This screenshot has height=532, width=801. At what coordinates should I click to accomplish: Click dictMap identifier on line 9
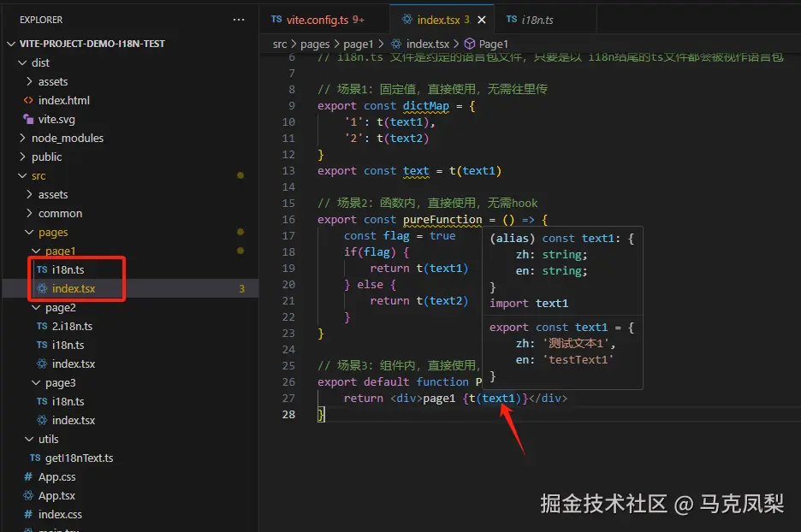[425, 106]
